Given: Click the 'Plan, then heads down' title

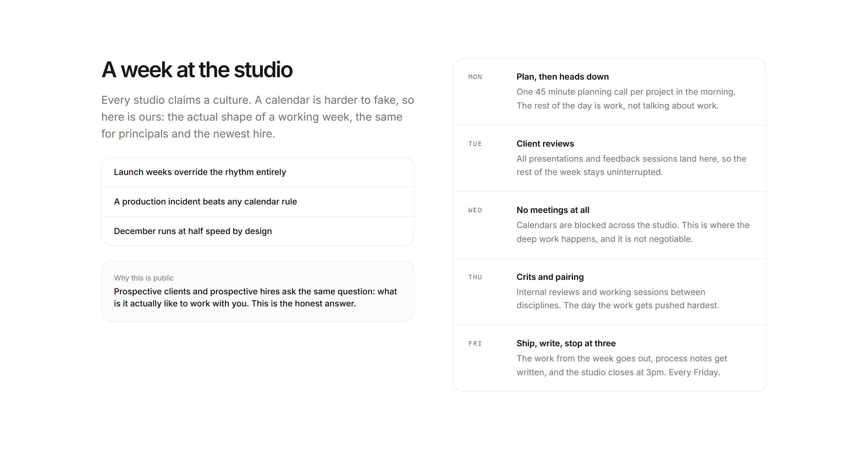Looking at the screenshot, I should click(x=562, y=77).
